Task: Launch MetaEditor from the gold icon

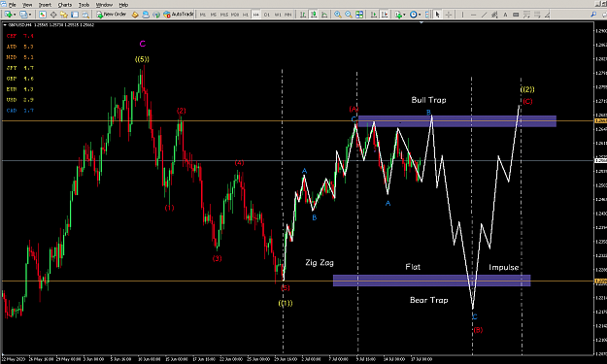Action: coord(135,15)
